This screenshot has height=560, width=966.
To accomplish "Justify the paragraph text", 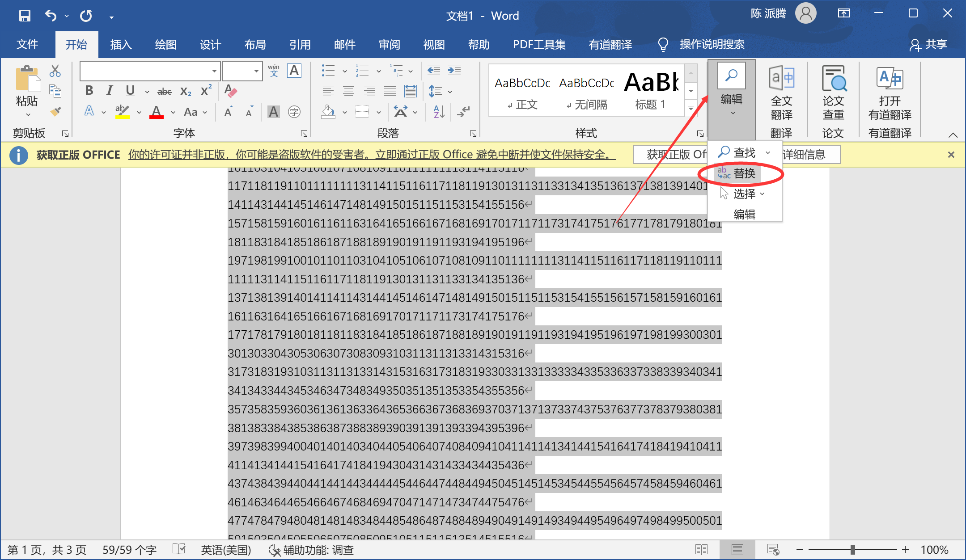I will pos(390,91).
